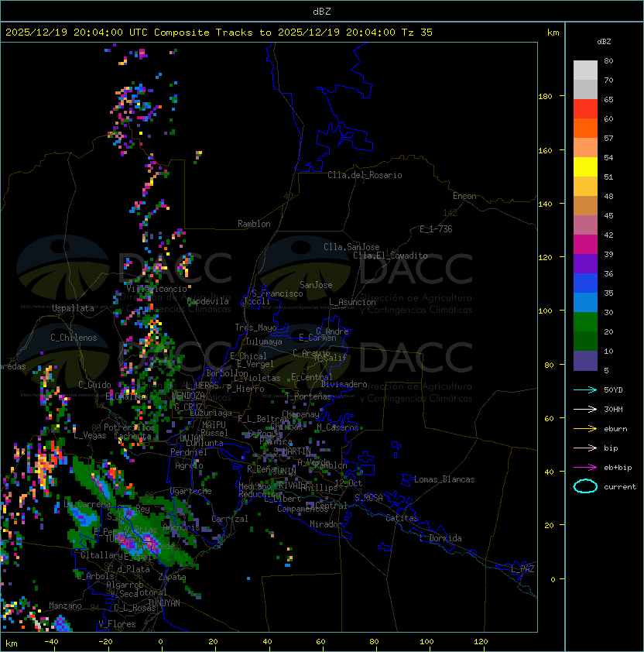Select the light gray 80 dBZ swatch
This screenshot has width=644, height=652.
pos(585,70)
